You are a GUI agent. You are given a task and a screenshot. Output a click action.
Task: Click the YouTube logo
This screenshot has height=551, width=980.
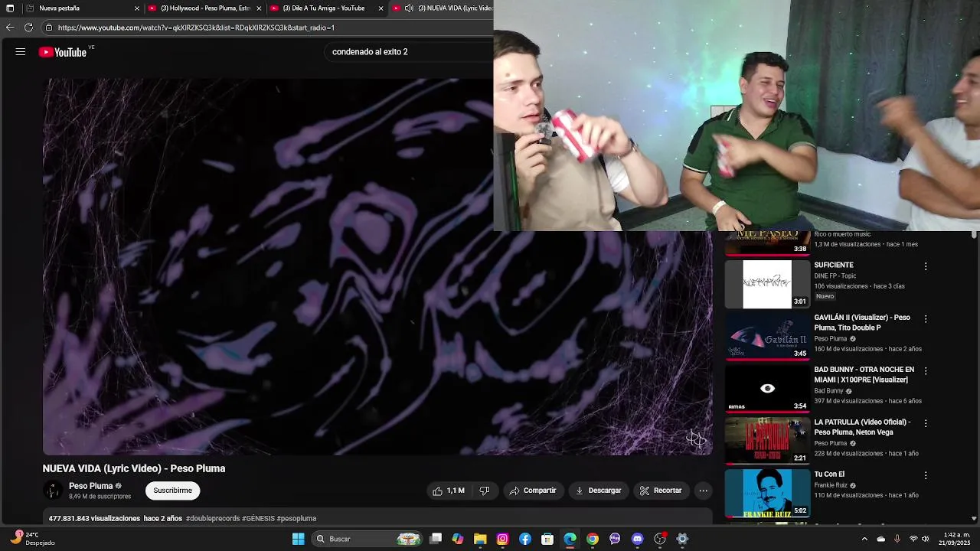[x=63, y=52]
